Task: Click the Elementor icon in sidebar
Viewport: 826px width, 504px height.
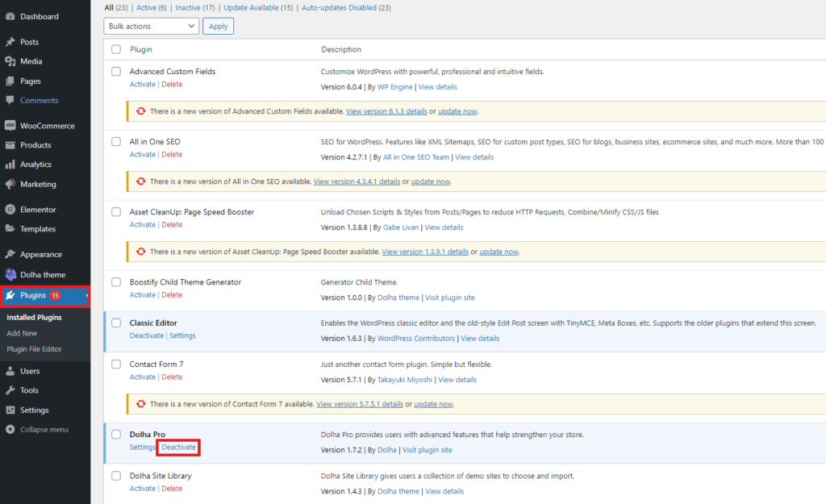Action: 10,210
